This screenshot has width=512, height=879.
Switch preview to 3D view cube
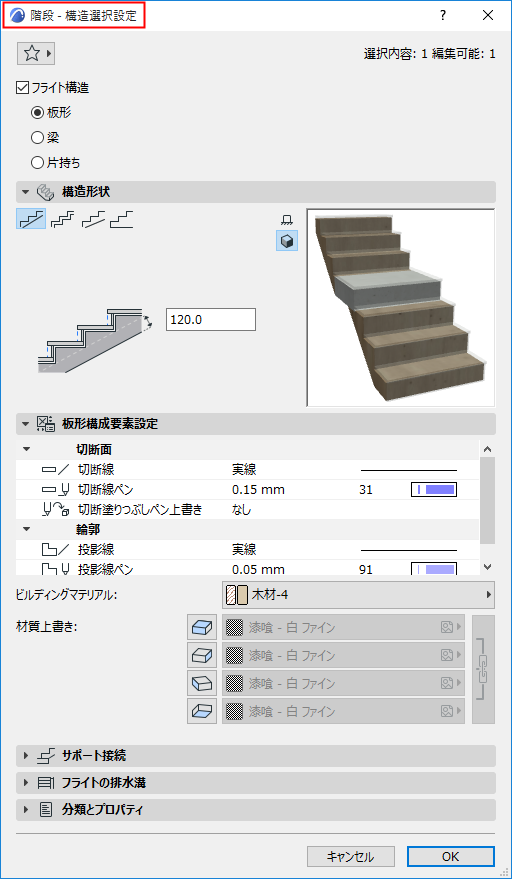(287, 241)
